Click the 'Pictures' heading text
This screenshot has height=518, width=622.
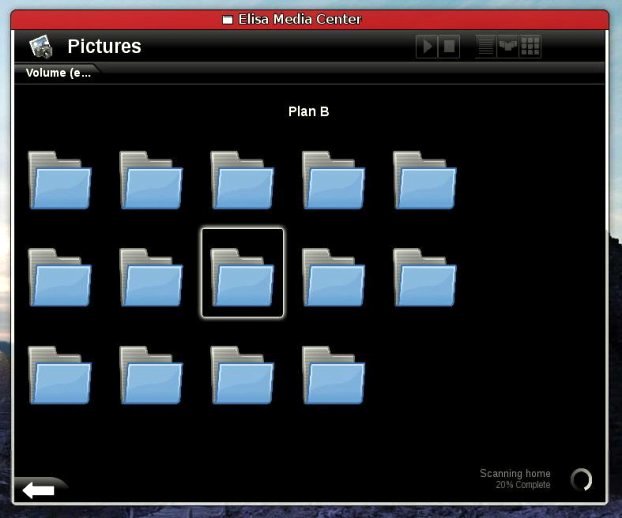click(104, 46)
